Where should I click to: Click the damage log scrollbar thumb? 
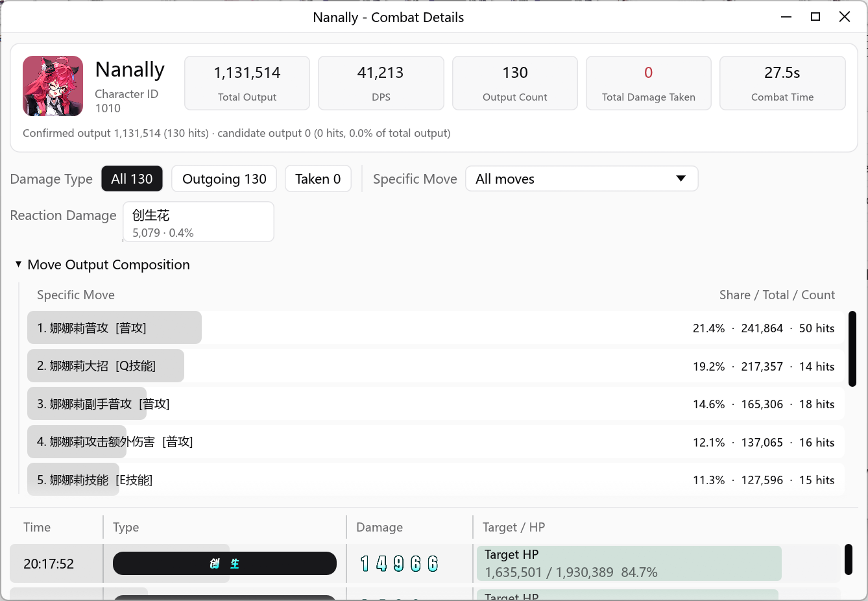pos(849,559)
